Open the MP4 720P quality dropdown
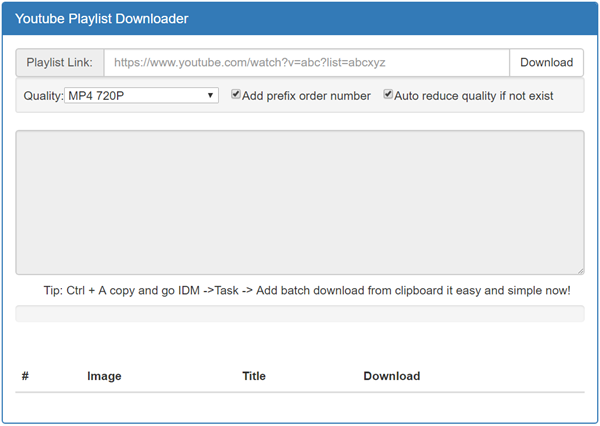The width and height of the screenshot is (600, 426). pyautogui.click(x=141, y=96)
